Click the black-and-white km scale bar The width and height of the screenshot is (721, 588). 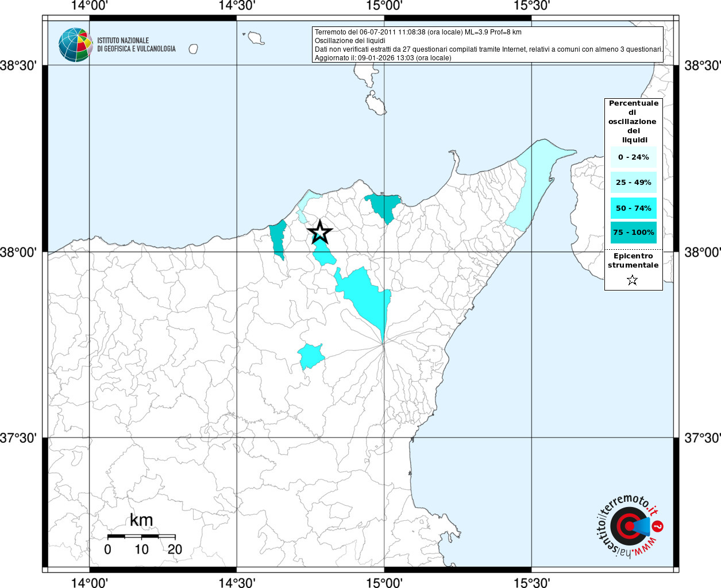point(141,536)
